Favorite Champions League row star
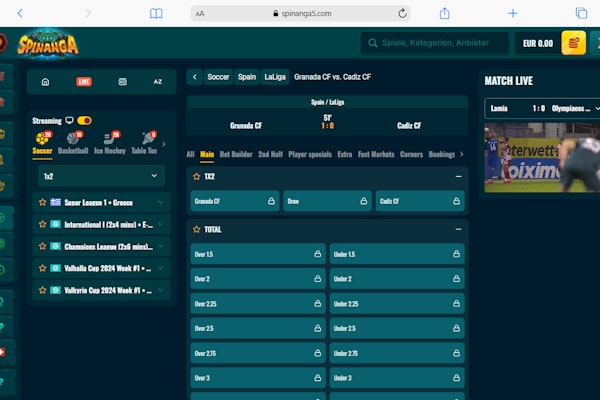Viewport: 600px width, 400px height. [x=42, y=246]
